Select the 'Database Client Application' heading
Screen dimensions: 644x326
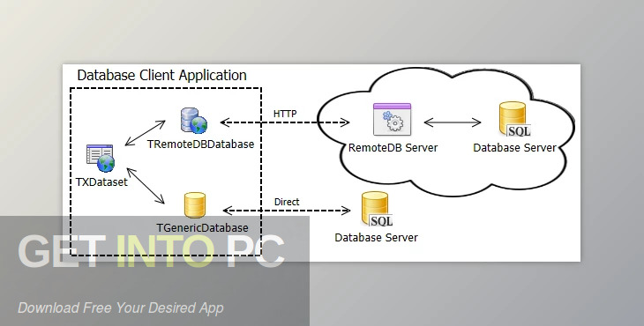coord(161,76)
